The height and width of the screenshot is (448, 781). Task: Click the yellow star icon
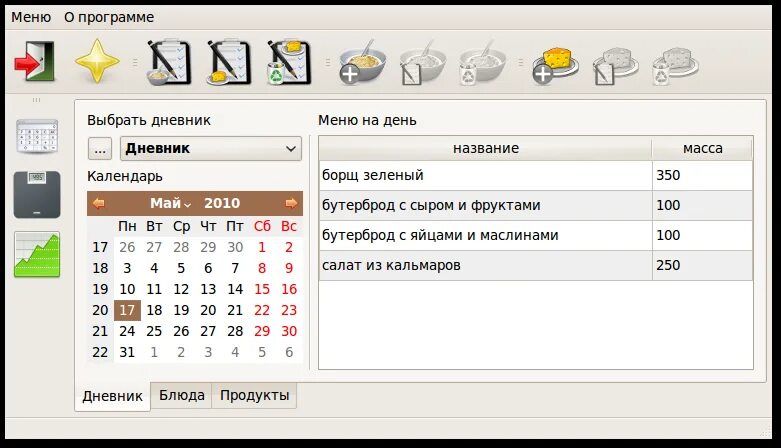coord(97,62)
